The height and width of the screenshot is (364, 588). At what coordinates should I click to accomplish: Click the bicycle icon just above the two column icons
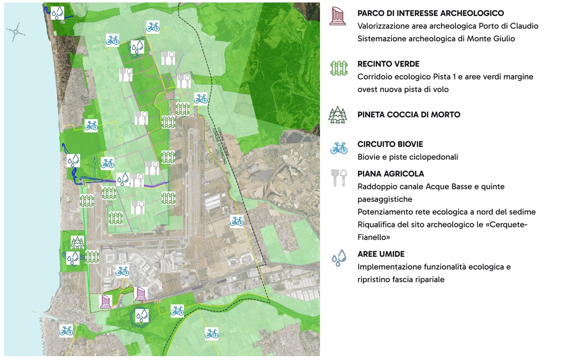pyautogui.click(x=122, y=271)
